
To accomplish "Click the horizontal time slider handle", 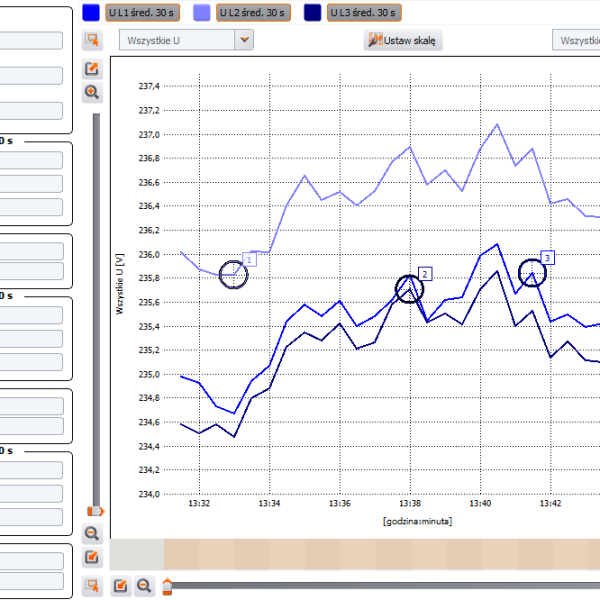I will 167,585.
